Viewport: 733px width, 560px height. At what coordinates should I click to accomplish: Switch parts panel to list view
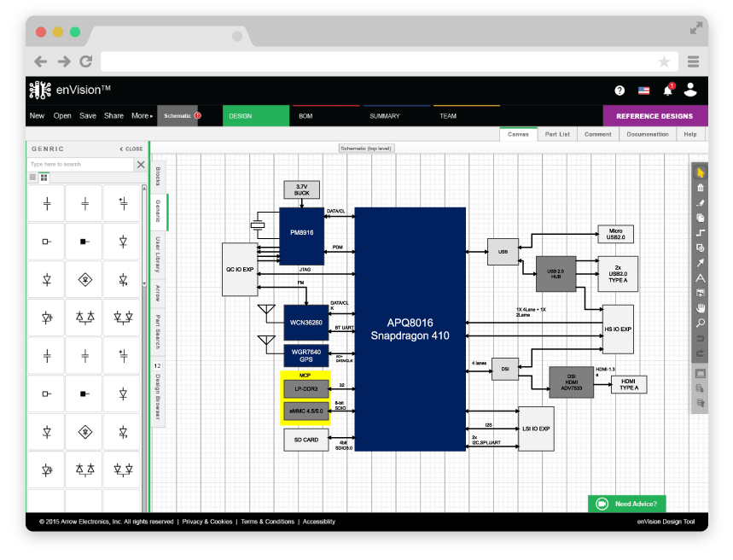click(x=32, y=178)
